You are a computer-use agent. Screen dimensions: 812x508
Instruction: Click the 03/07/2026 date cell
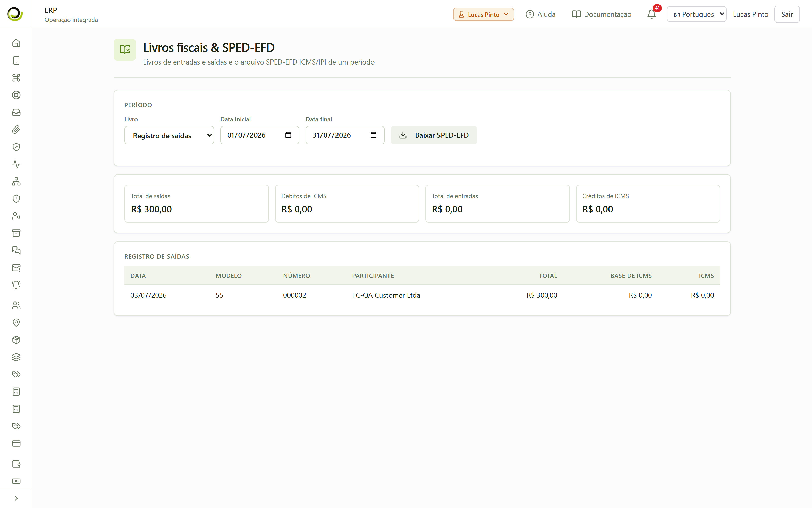148,295
